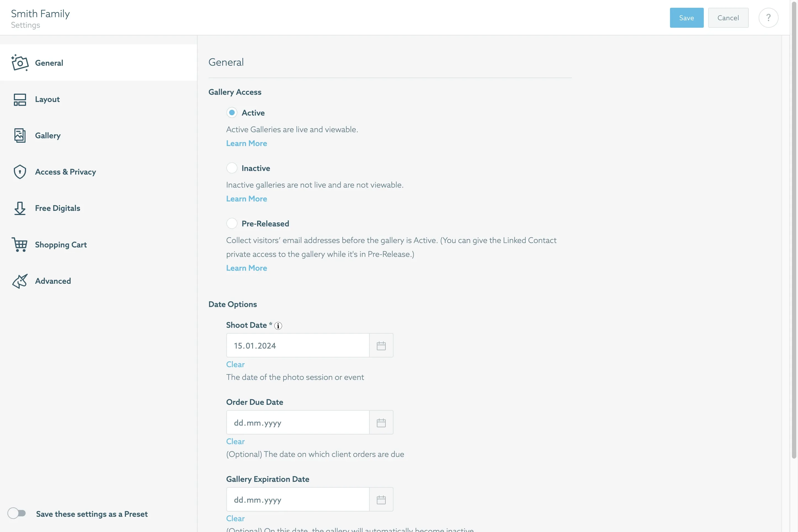The height and width of the screenshot is (532, 798).
Task: Switch to the Gallery settings section
Action: pos(47,135)
